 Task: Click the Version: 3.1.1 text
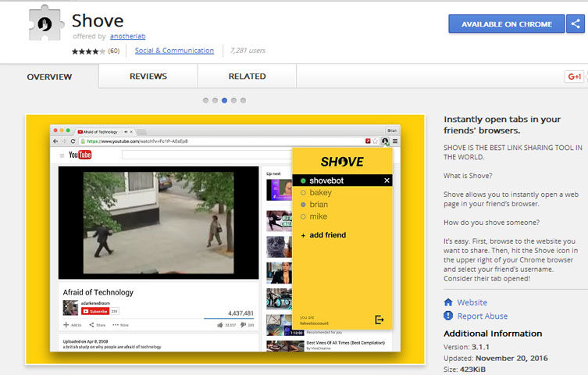(x=466, y=347)
